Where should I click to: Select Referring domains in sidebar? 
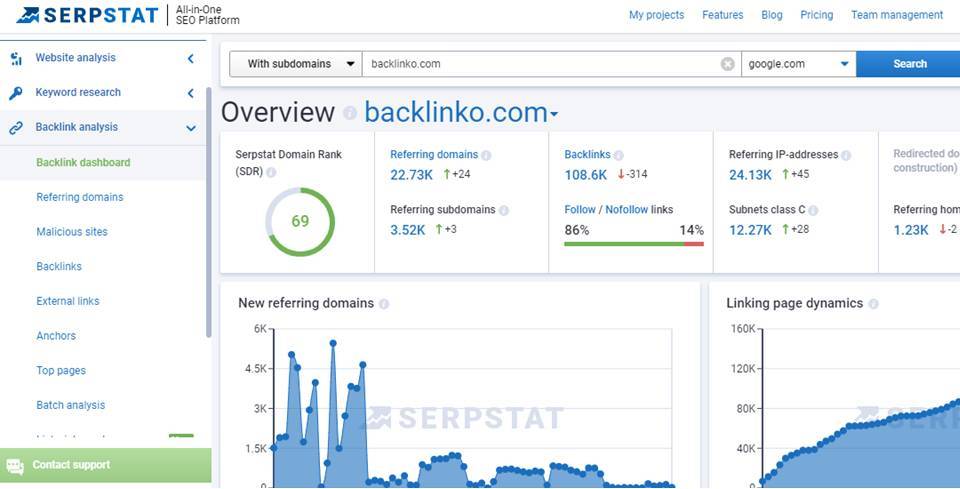(80, 197)
